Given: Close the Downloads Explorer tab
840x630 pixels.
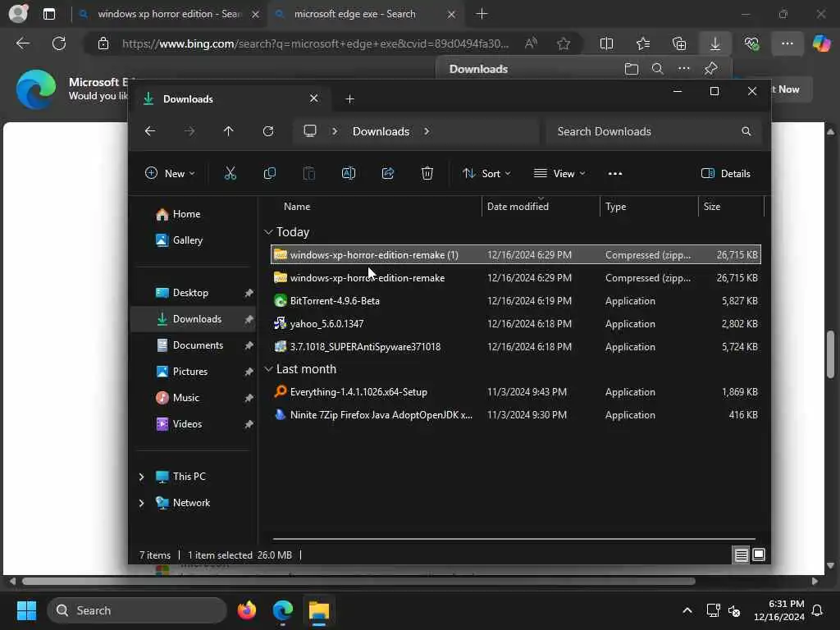Looking at the screenshot, I should 314,98.
